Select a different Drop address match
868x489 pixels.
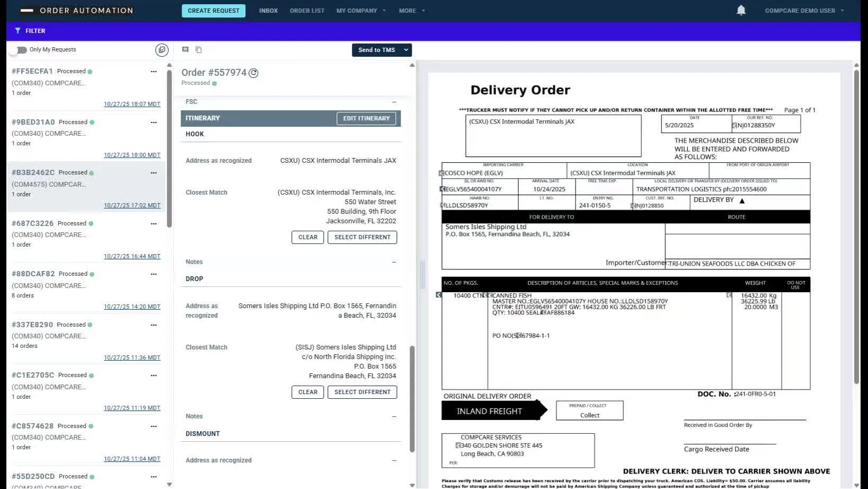(362, 392)
